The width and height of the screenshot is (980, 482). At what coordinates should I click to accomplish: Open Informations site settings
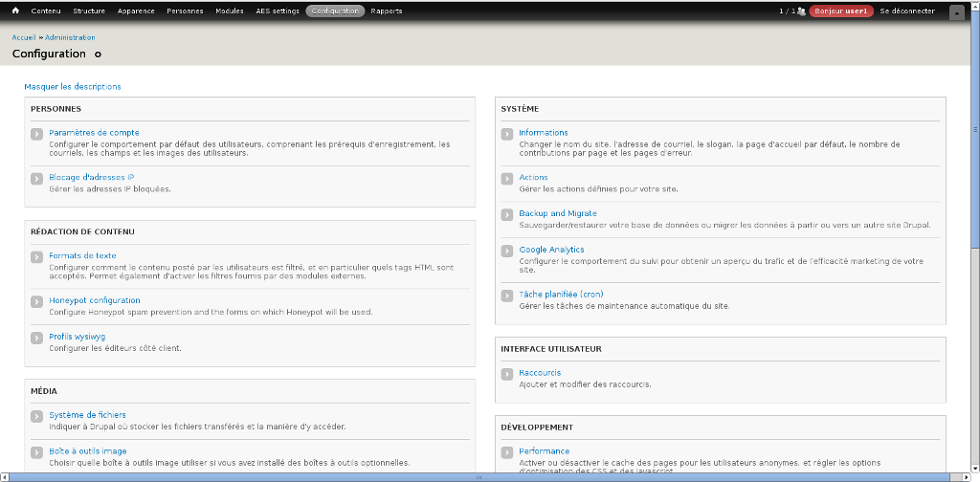click(x=544, y=132)
